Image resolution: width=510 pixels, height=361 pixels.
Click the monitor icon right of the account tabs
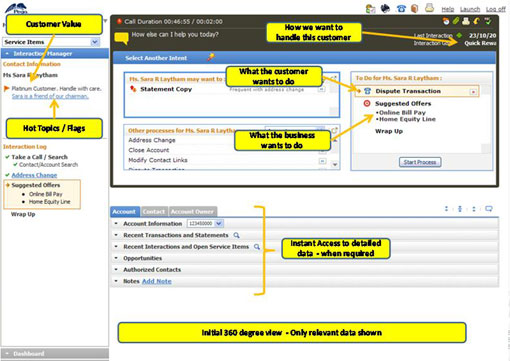point(489,209)
